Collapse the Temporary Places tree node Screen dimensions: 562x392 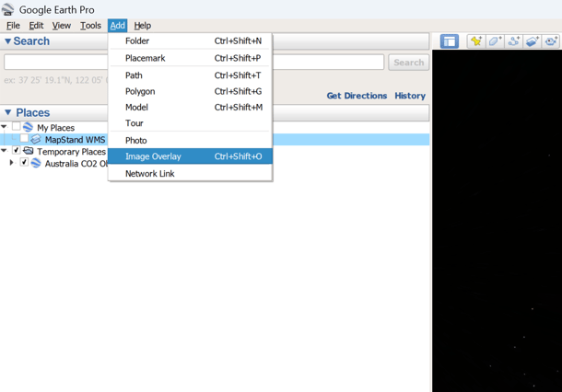[4, 150]
